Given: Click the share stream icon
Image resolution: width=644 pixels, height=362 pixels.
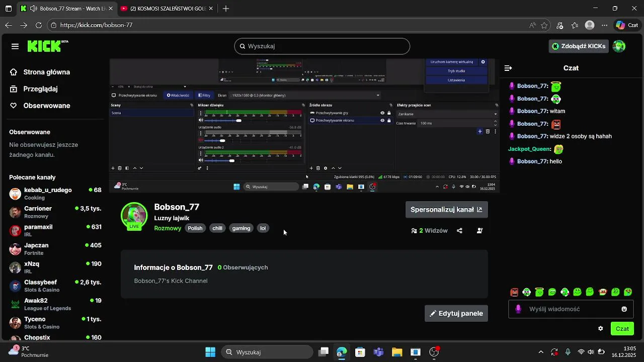Looking at the screenshot, I should click(459, 231).
